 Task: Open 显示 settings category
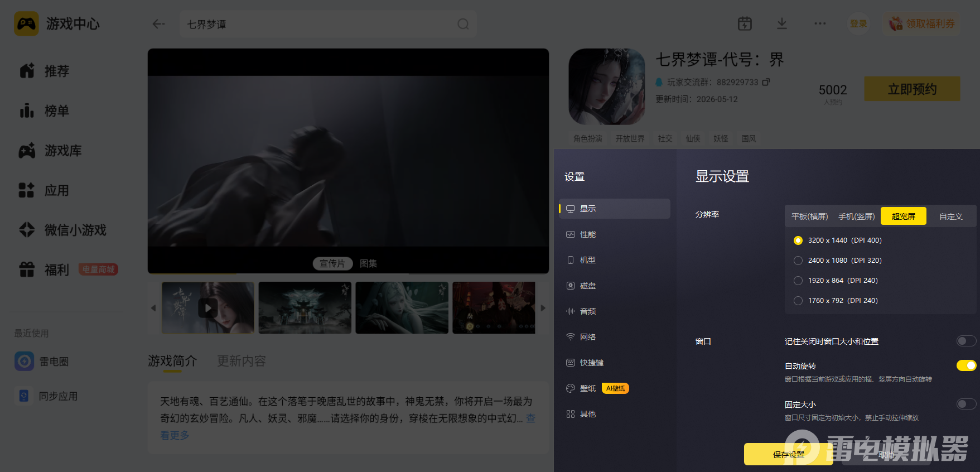[615, 209]
